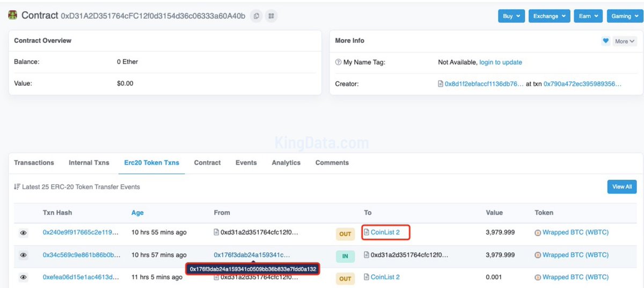This screenshot has width=644, height=288.
Task: Click the contract blockie avatar icon
Action: pos(12,16)
